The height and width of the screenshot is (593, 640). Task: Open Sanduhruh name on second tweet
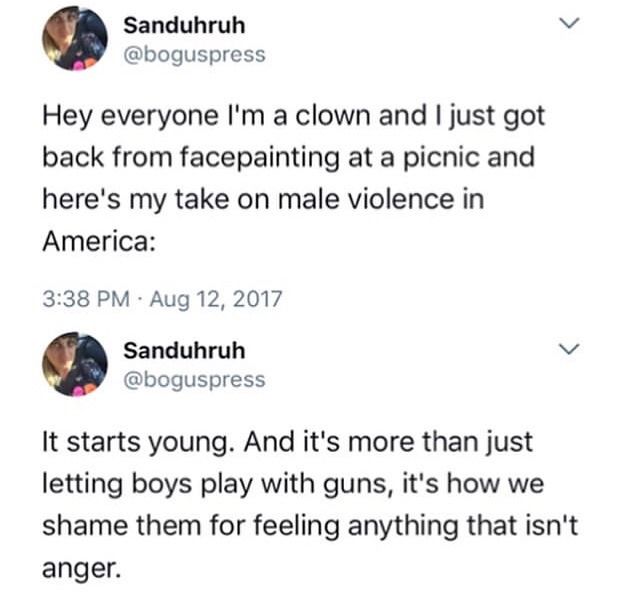pyautogui.click(x=184, y=351)
